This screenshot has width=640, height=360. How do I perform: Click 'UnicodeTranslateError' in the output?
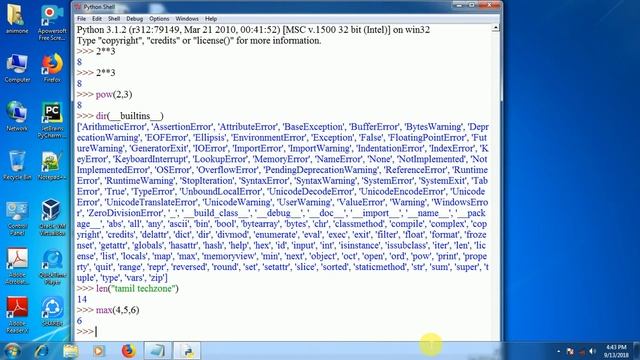pos(151,202)
